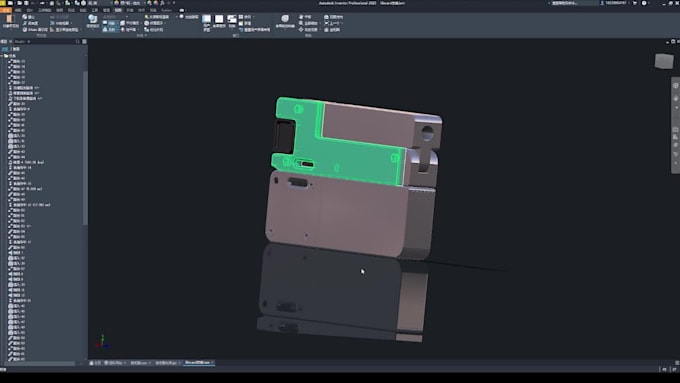Open the 3D Model ribbon tab
680x383 pixels.
pyautogui.click(x=44, y=10)
